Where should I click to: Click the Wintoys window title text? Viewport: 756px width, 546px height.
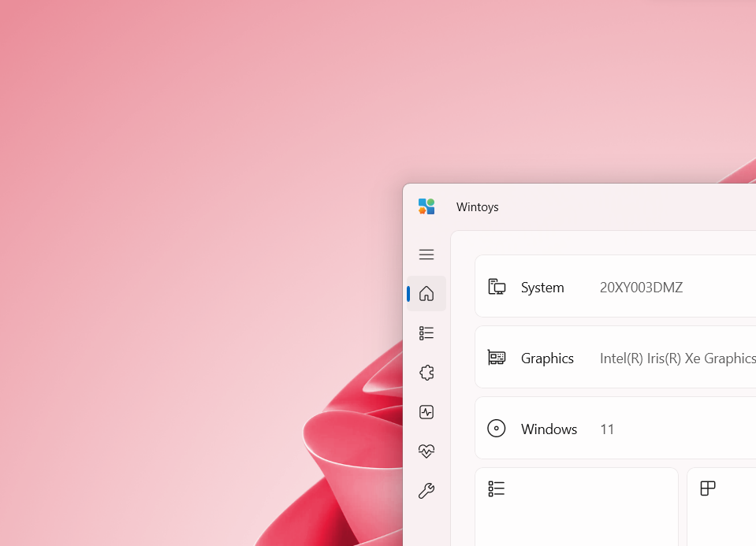(x=477, y=207)
